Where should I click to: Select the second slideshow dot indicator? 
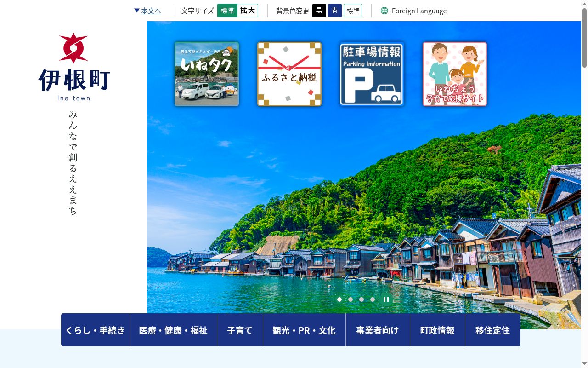[x=351, y=299]
